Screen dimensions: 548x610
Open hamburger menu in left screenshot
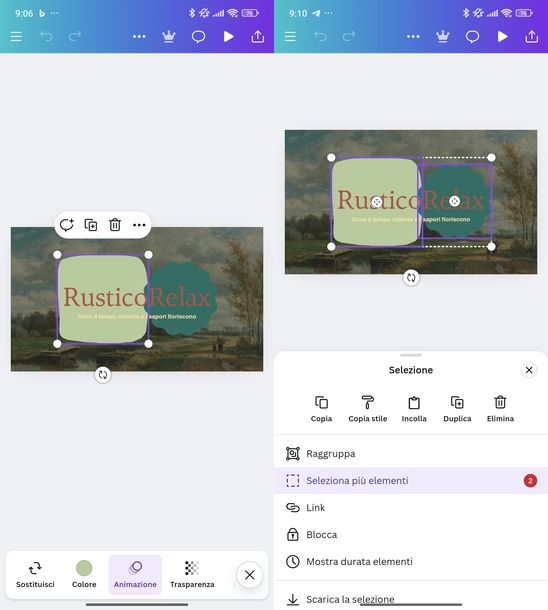tap(16, 37)
